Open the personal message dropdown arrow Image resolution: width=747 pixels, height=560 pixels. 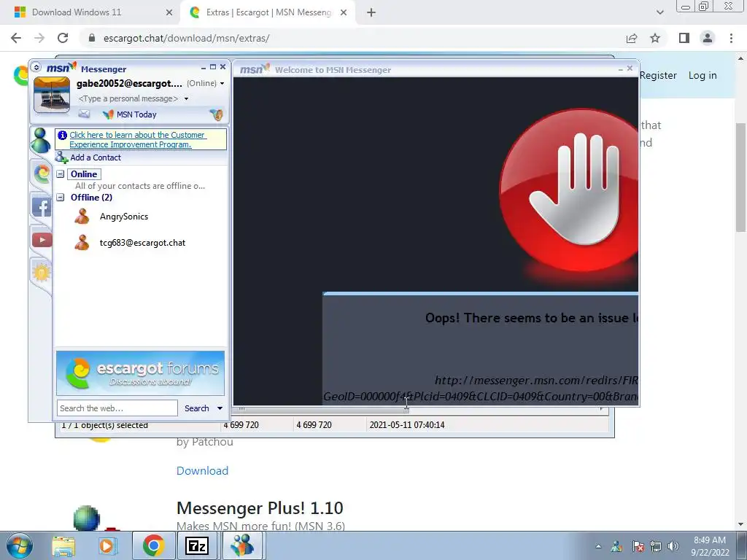point(186,98)
